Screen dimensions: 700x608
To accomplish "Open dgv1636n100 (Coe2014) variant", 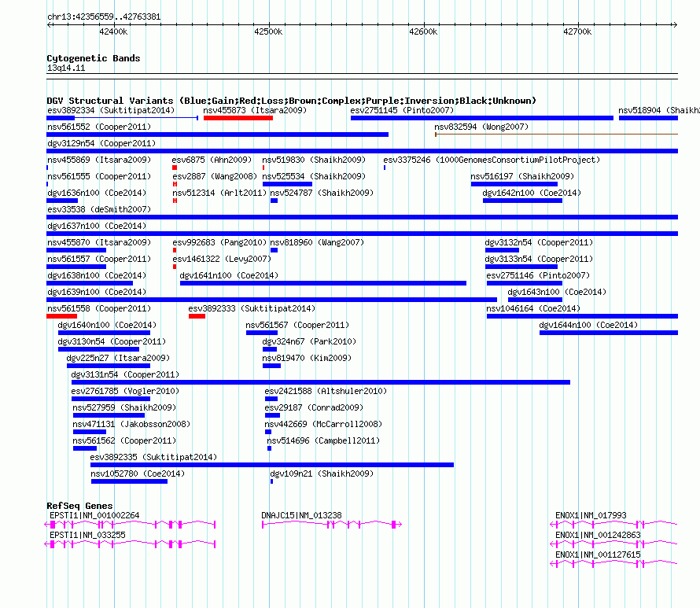I will pos(97,193).
